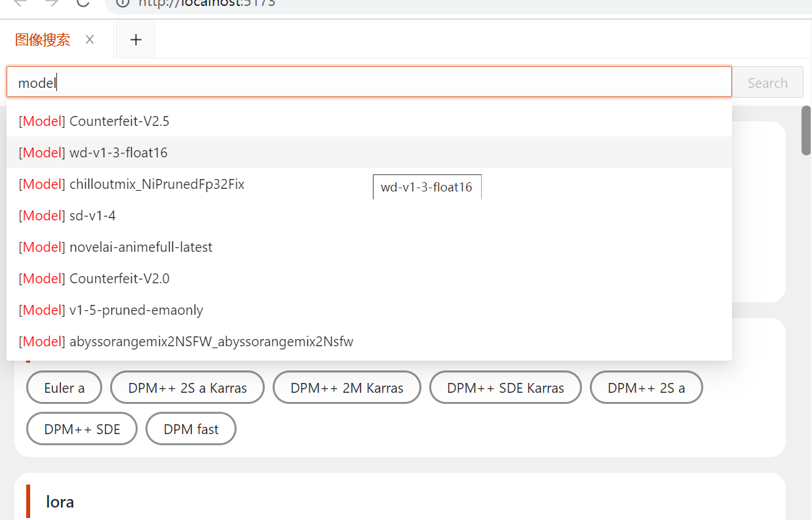
Task: Click the browser address bar URL
Action: click(206, 3)
